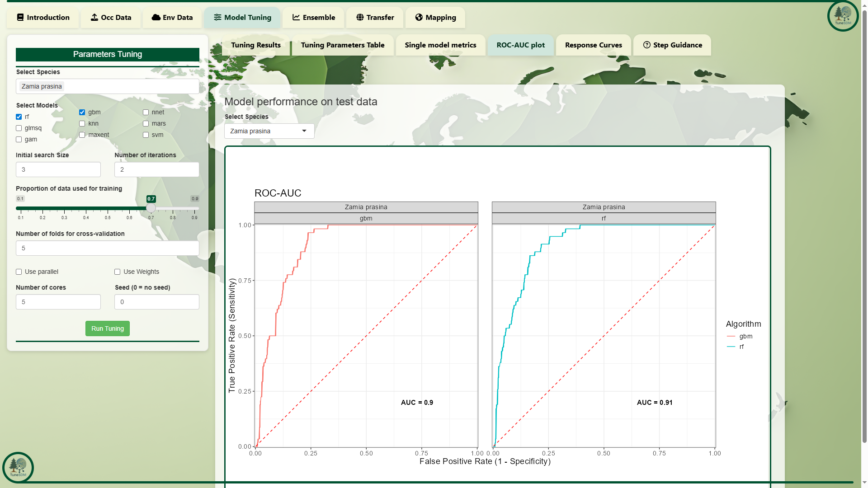The image size is (868, 488).
Task: Click the Introduction book icon
Action: click(x=20, y=18)
